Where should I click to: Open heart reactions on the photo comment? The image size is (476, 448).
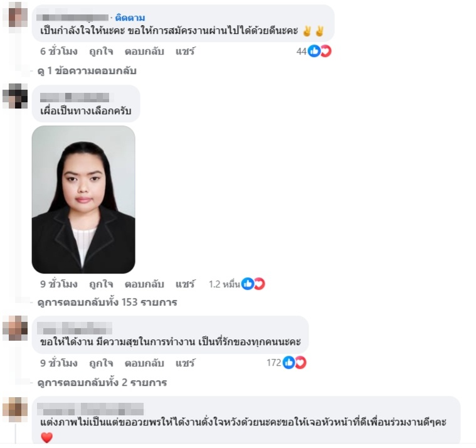259,284
